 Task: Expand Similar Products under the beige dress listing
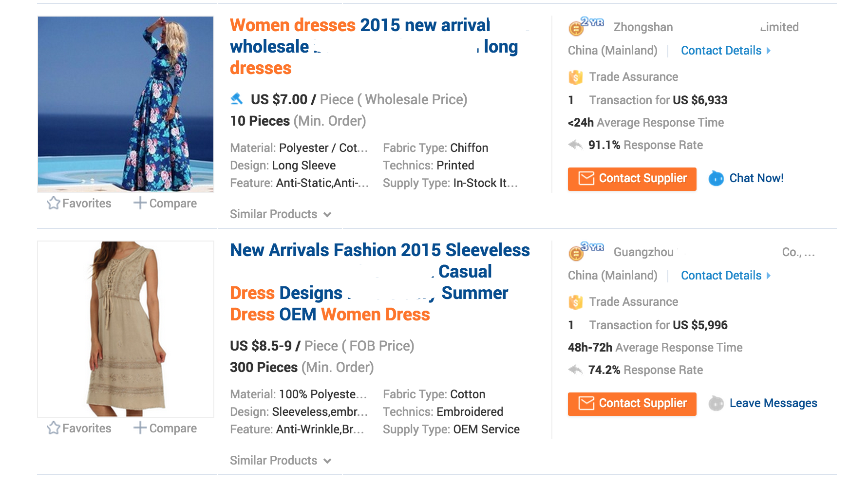pyautogui.click(x=280, y=461)
